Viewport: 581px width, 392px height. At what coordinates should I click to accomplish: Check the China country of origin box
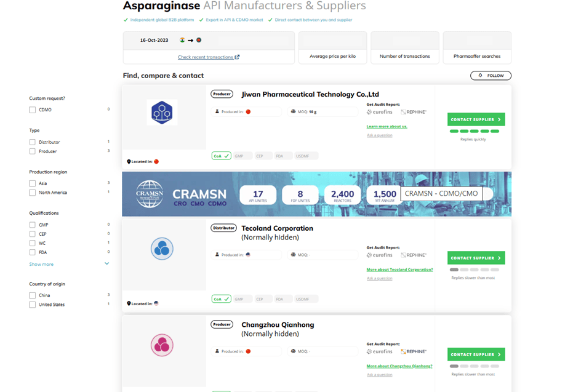pyautogui.click(x=32, y=295)
